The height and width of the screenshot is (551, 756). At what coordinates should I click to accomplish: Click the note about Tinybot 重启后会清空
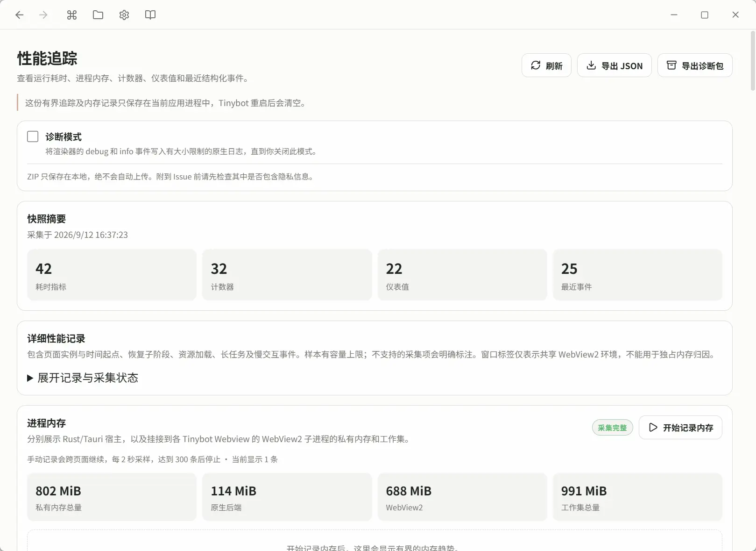(167, 103)
